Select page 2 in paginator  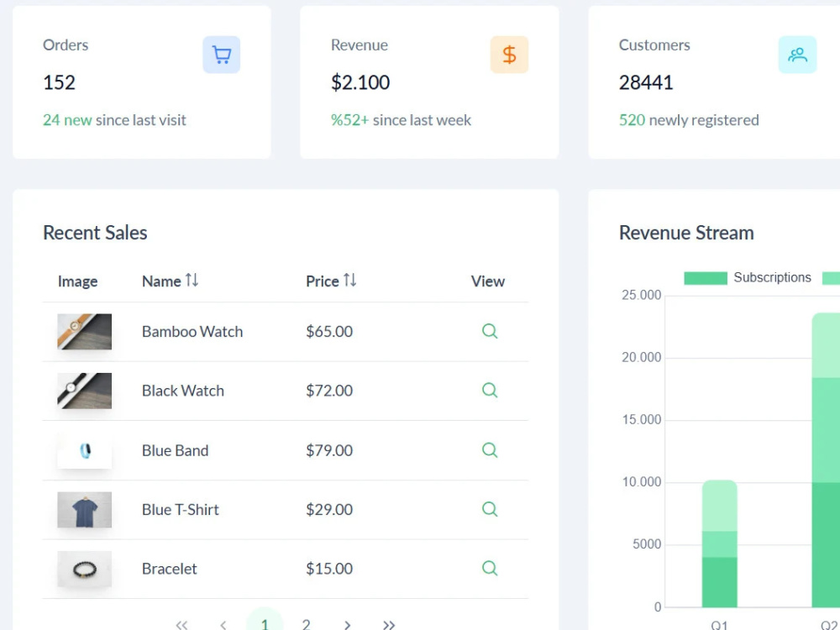tap(306, 624)
